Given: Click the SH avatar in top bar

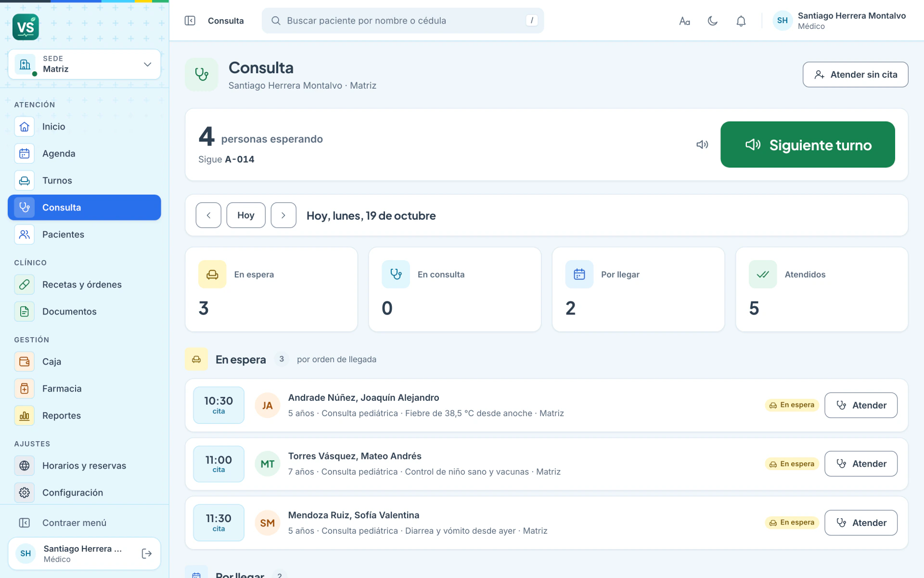Looking at the screenshot, I should [783, 21].
